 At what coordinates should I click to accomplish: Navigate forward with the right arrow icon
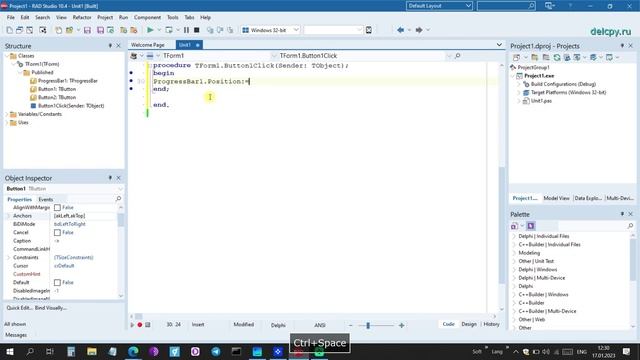coord(419,30)
